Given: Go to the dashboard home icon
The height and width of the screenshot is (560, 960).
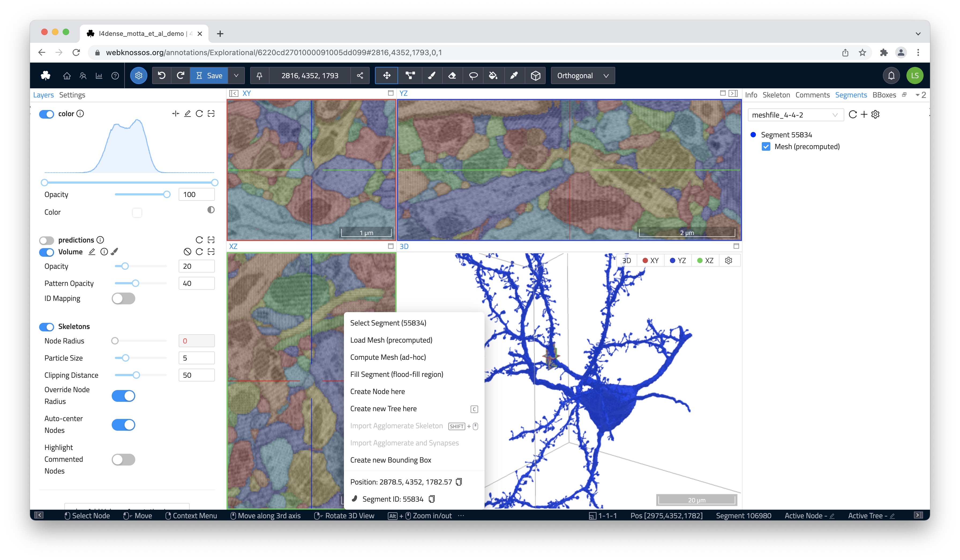Looking at the screenshot, I should 67,76.
